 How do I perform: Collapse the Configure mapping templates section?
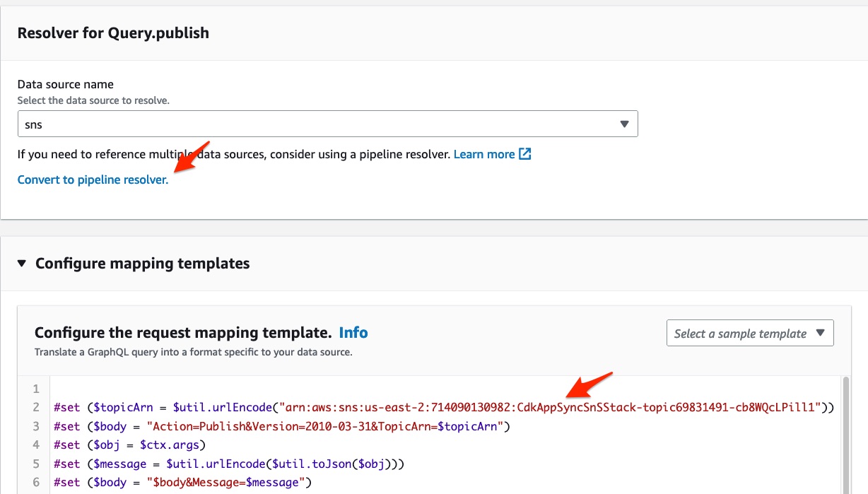click(22, 264)
